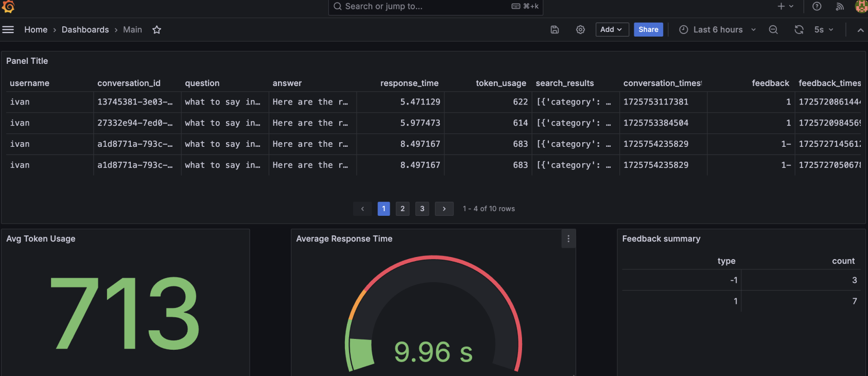The width and height of the screenshot is (868, 376).
Task: Open Grafana home via logo icon
Action: pyautogui.click(x=8, y=7)
